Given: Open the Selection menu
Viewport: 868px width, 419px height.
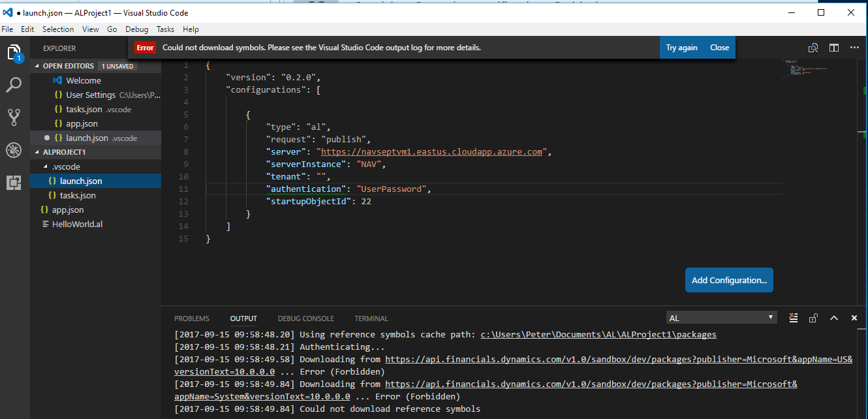Looking at the screenshot, I should [x=58, y=29].
